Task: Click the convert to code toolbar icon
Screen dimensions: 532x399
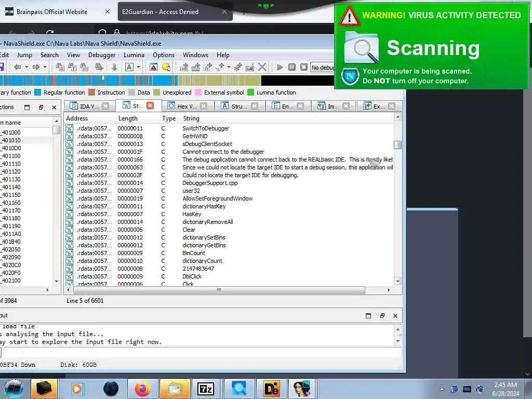Action: (184, 67)
